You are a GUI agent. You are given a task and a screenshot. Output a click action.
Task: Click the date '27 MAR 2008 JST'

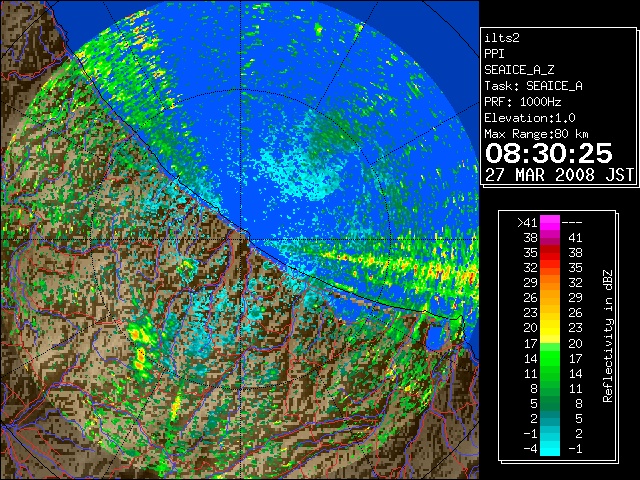coord(559,175)
